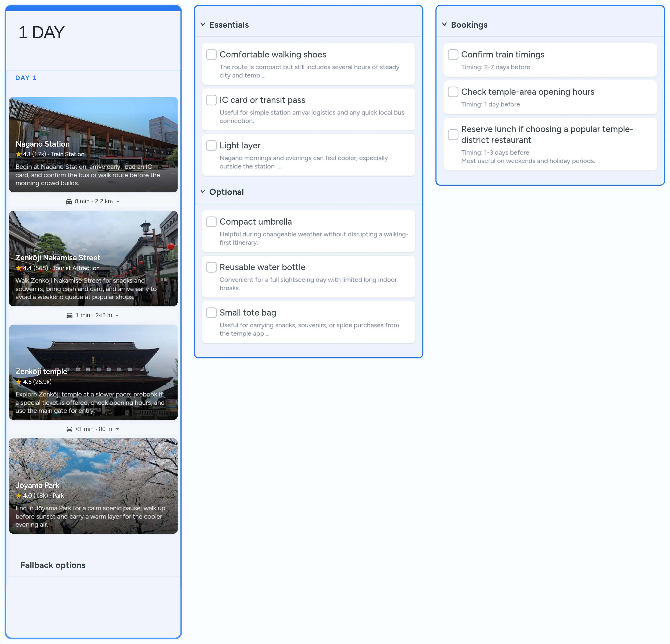The height and width of the screenshot is (644, 670).
Task: Open Zenkōji Nakamise Street card
Action: pyautogui.click(x=93, y=258)
